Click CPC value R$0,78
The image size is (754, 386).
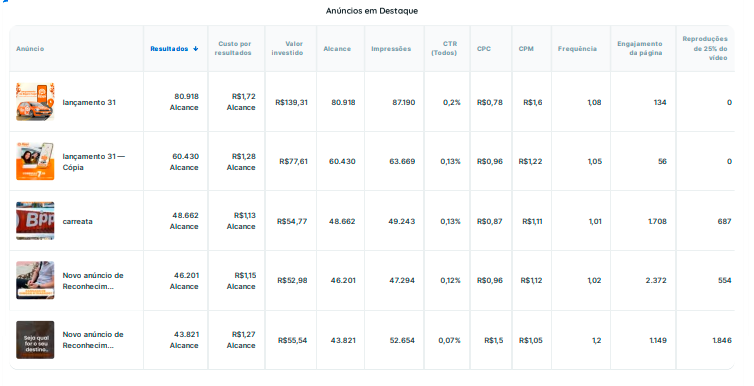[490, 102]
